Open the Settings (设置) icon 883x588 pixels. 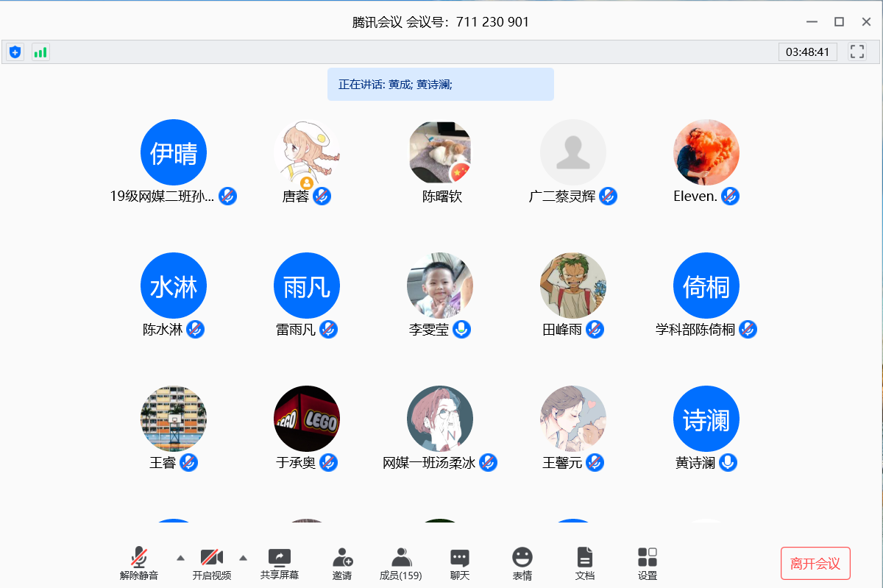point(648,564)
